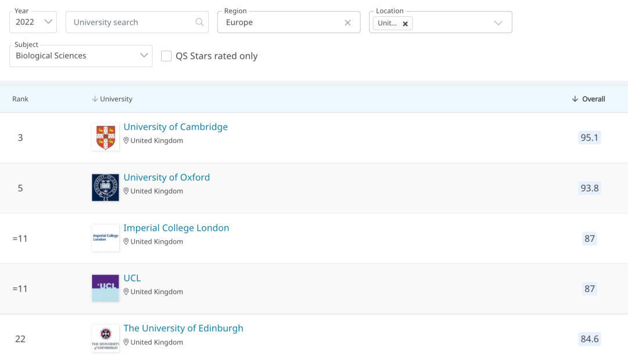Click the University of Edinburgh logo

[105, 338]
